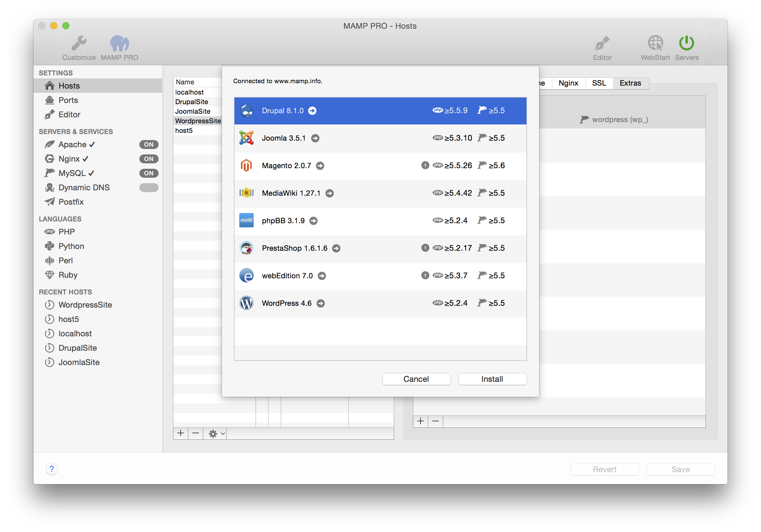Select the Magento logo icon
This screenshot has height=532, width=761.
click(x=246, y=165)
